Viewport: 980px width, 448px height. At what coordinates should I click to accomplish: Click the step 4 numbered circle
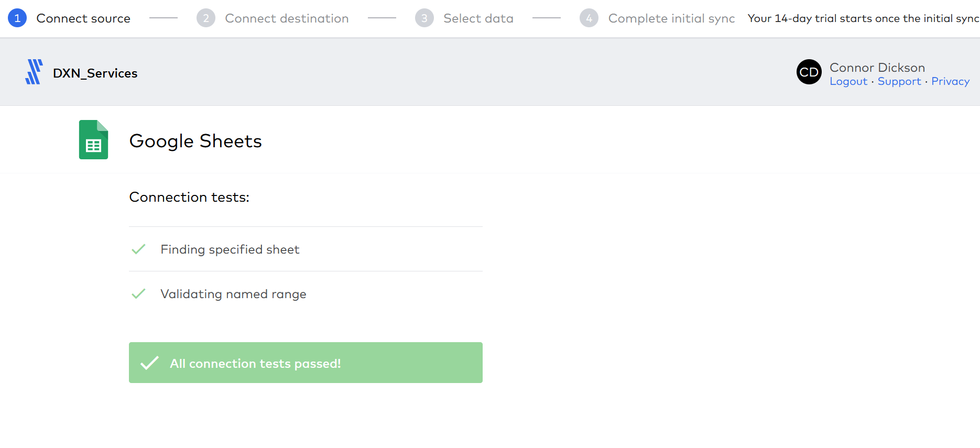point(589,18)
